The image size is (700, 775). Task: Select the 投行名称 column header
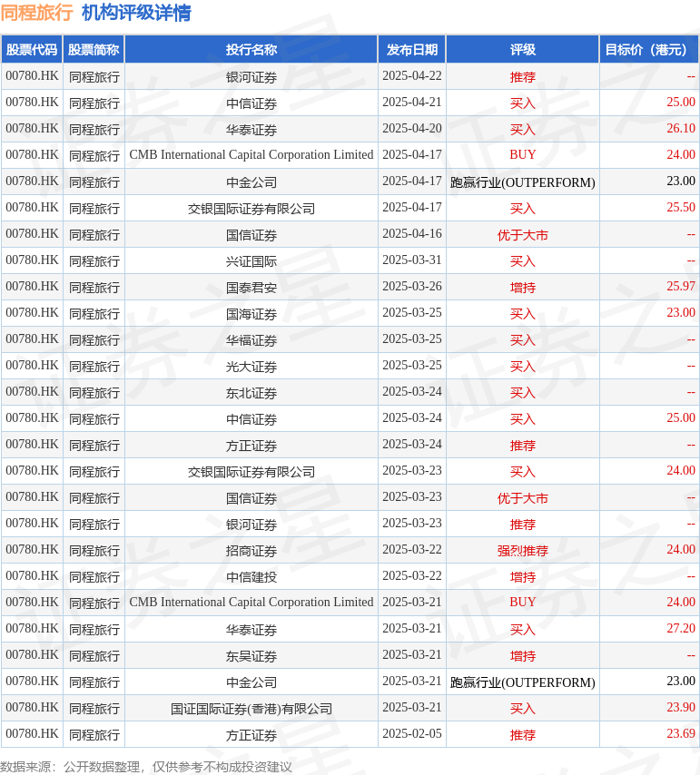tap(251, 49)
